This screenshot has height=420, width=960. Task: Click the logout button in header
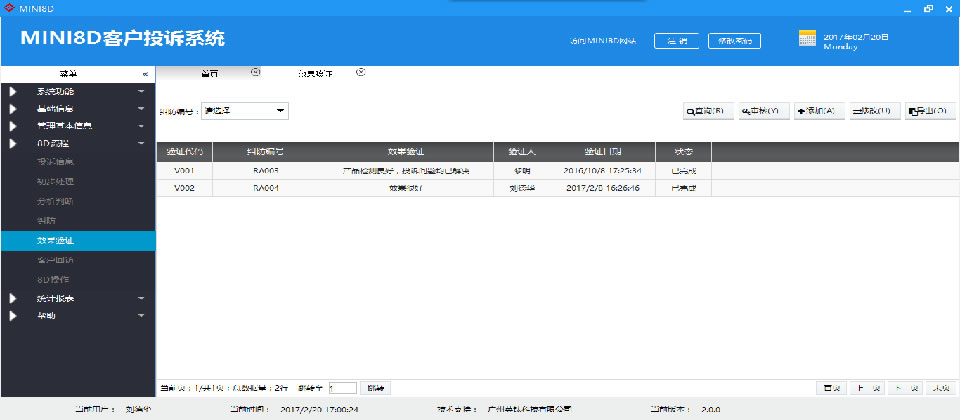[676, 41]
